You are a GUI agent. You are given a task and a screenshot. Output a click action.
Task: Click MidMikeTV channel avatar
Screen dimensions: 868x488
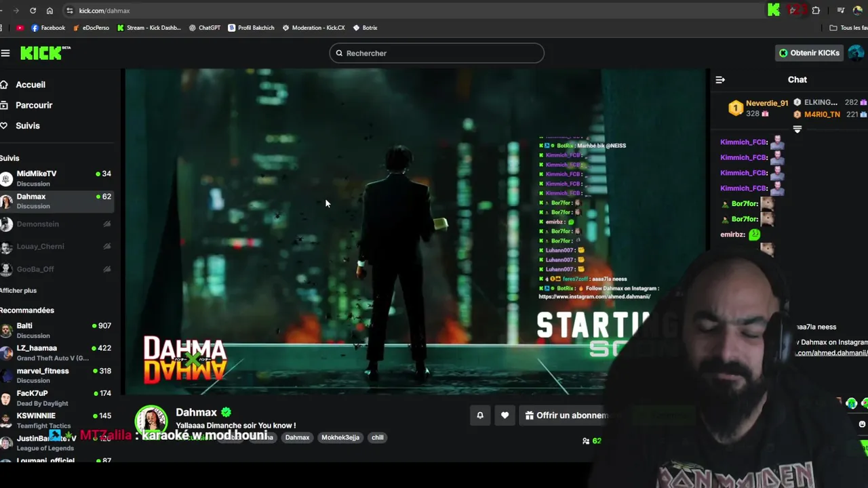tap(6, 179)
